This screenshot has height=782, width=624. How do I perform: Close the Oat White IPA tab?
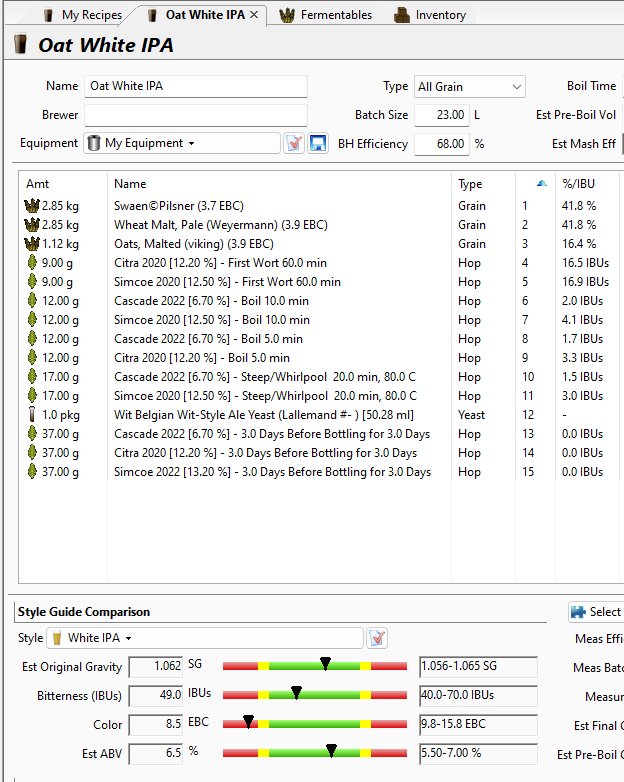(254, 15)
